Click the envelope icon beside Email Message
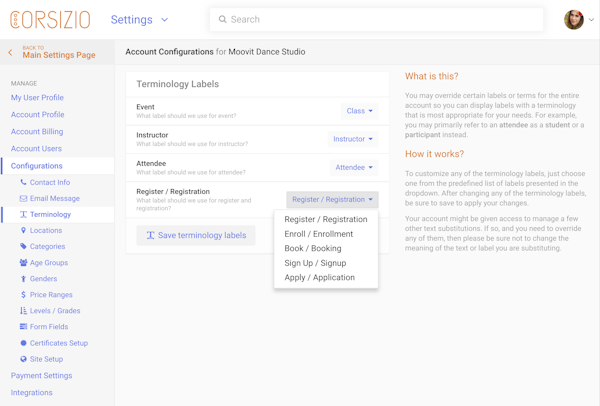600x406 pixels. [24, 198]
